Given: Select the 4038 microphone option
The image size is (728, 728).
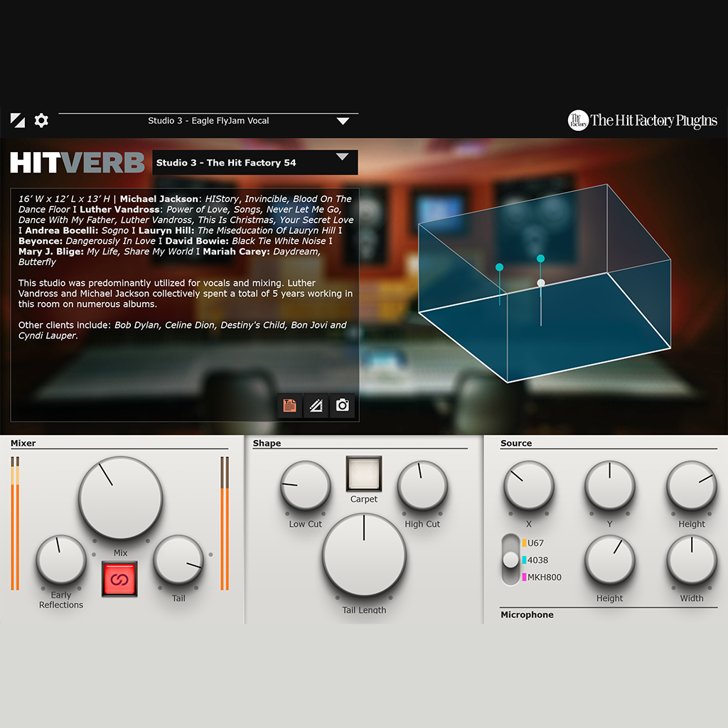Looking at the screenshot, I should (537, 560).
